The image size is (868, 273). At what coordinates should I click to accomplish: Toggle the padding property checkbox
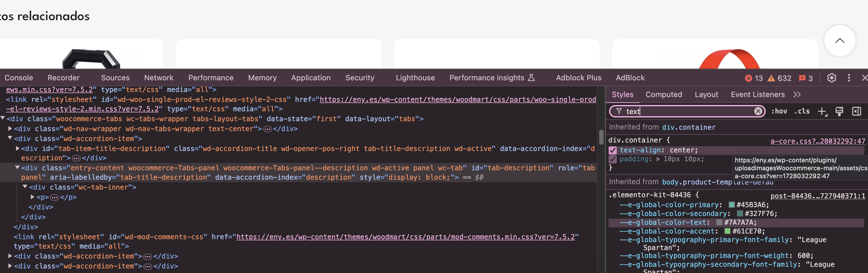[x=612, y=159]
